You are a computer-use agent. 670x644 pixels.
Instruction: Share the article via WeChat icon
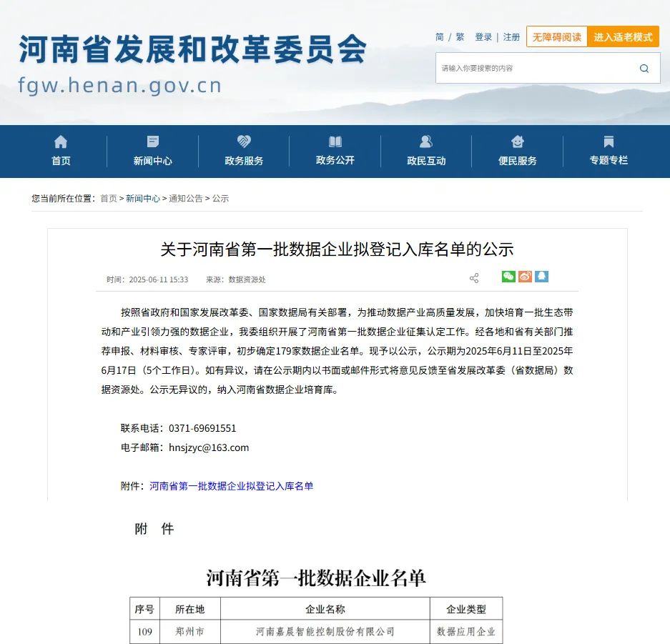[508, 277]
